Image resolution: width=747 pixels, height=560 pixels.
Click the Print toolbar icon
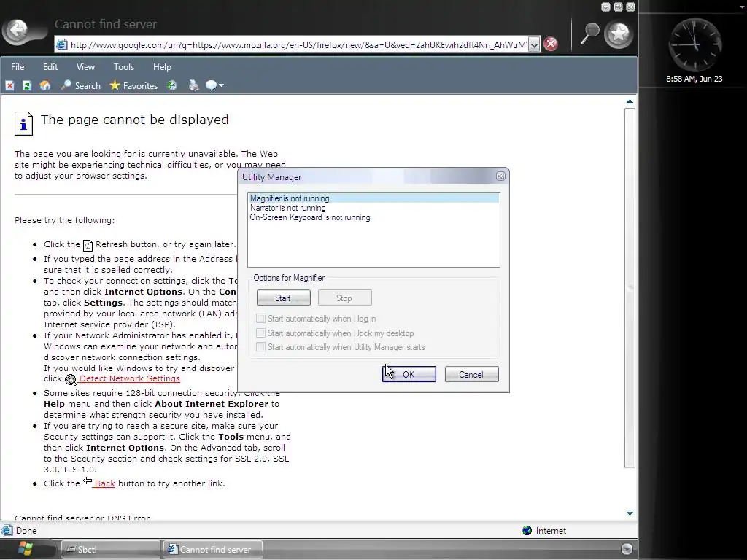point(193,86)
